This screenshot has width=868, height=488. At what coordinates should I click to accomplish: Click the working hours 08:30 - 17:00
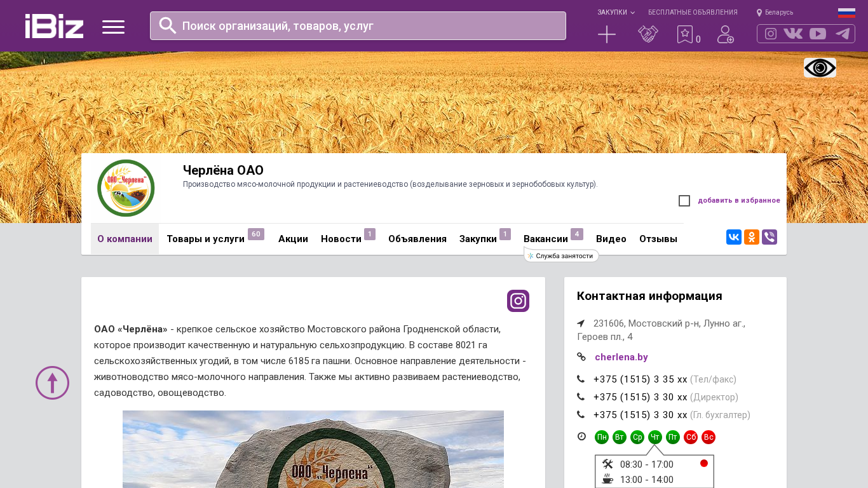[x=647, y=464]
